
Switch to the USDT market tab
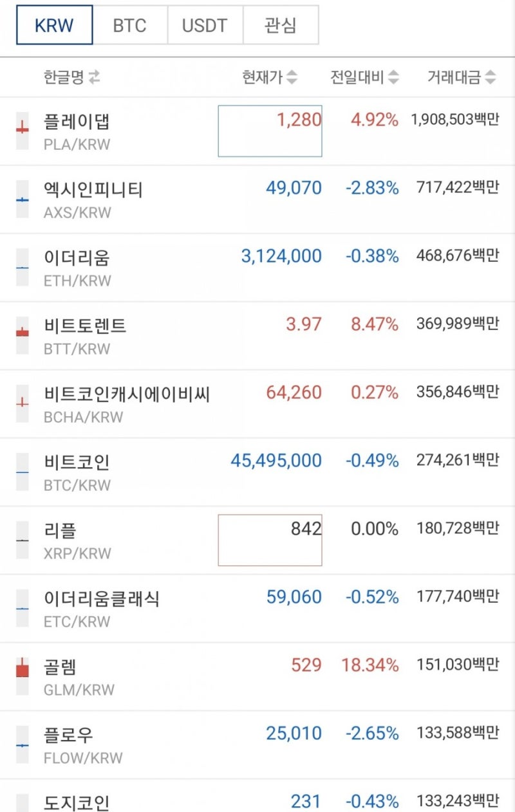coord(205,25)
